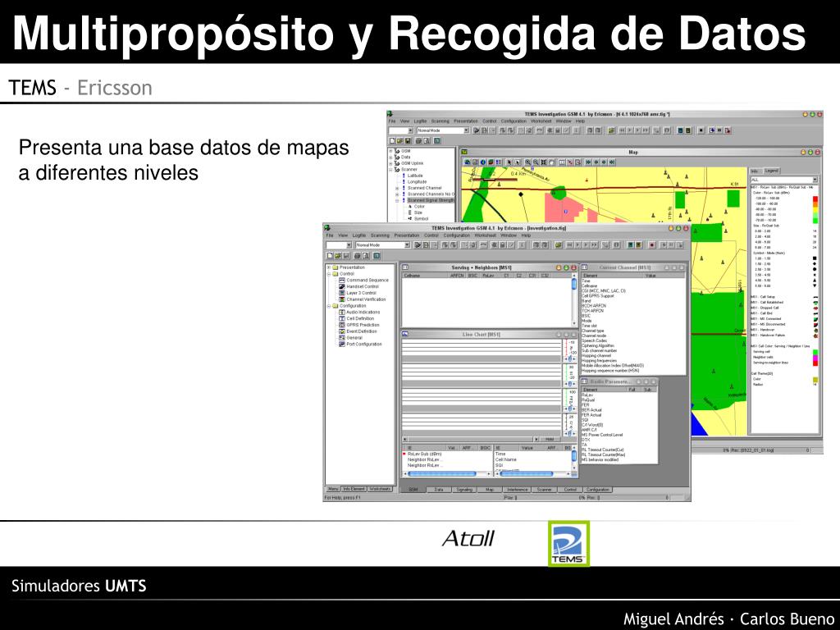
Task: Select Worksheets navigator tab
Action: 381,489
